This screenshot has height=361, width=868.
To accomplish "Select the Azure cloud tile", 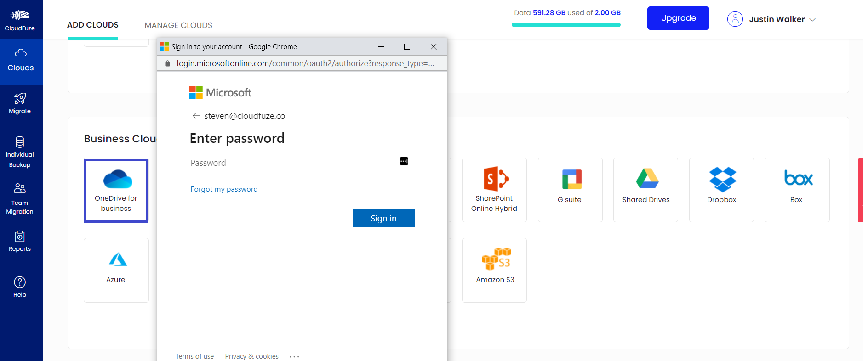I will tap(116, 270).
